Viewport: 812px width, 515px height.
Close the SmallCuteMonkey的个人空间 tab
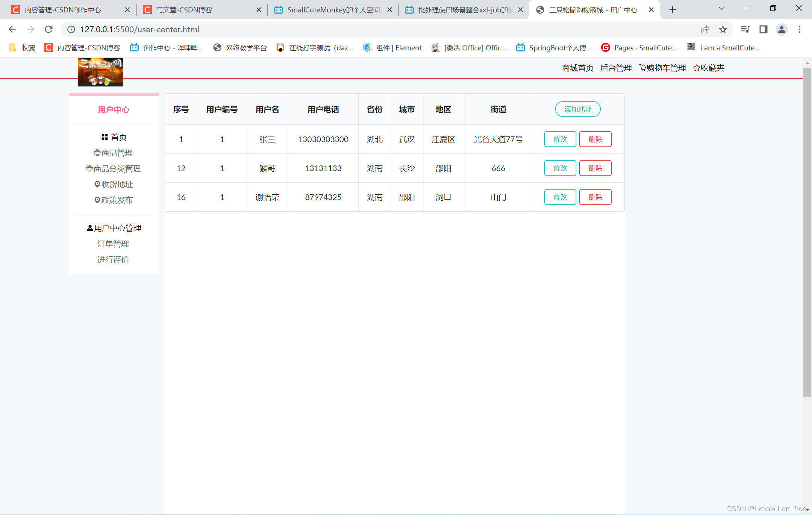(389, 10)
